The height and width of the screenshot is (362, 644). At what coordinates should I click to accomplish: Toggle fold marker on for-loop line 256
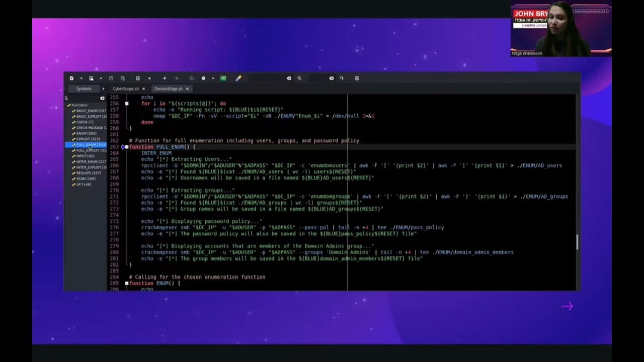pyautogui.click(x=127, y=104)
